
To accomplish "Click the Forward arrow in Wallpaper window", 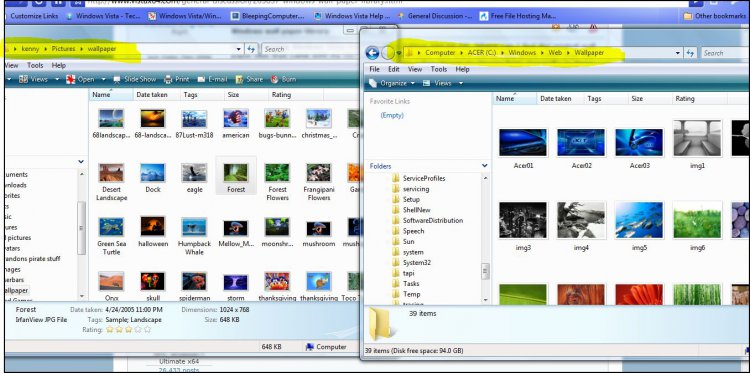I will coord(387,53).
